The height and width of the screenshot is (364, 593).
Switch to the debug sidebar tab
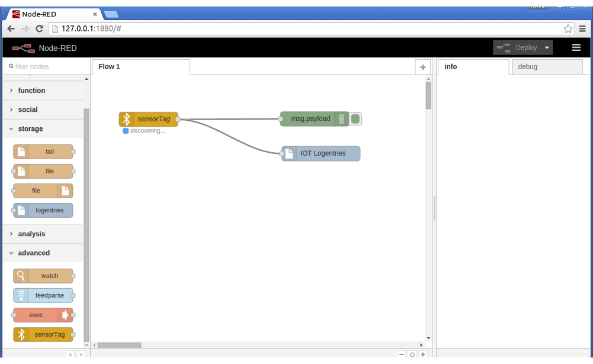pos(527,67)
